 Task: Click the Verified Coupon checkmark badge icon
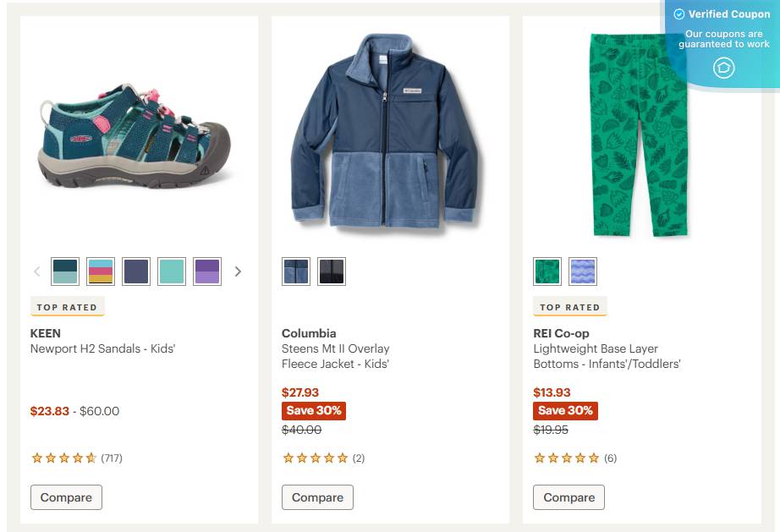[679, 14]
